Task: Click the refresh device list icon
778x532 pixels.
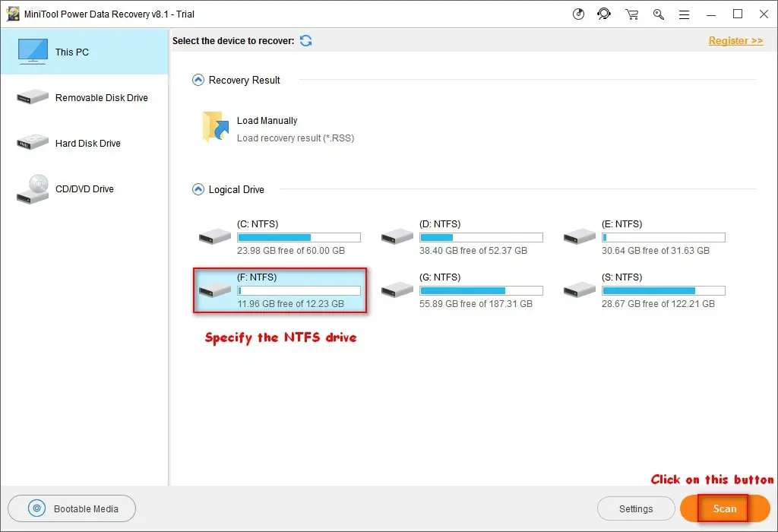Action: tap(305, 41)
